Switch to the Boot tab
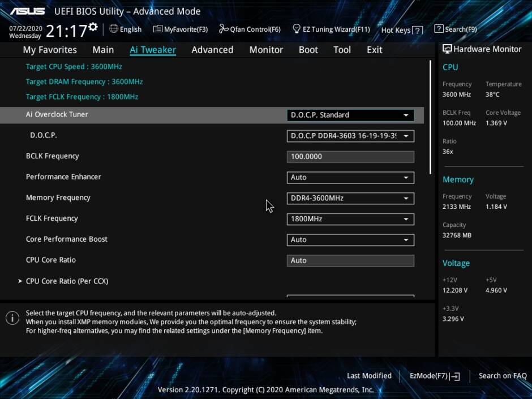 (308, 50)
